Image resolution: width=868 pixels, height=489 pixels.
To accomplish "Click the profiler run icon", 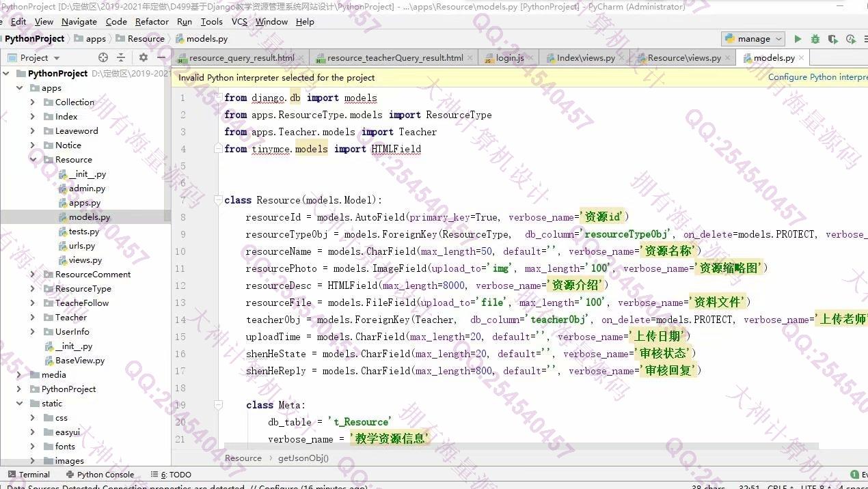I will (850, 39).
